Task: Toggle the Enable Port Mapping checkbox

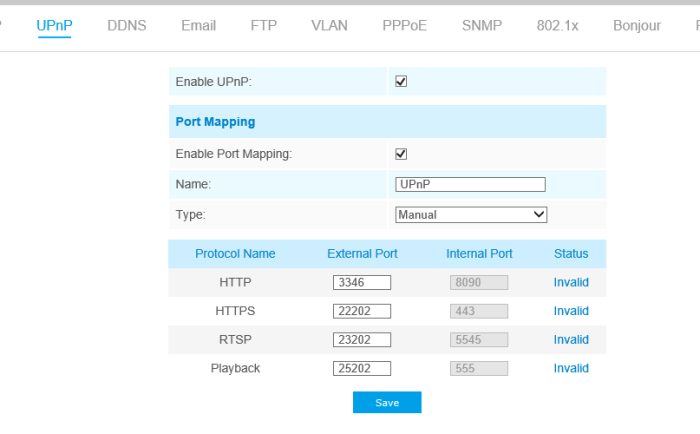Action: click(x=401, y=154)
